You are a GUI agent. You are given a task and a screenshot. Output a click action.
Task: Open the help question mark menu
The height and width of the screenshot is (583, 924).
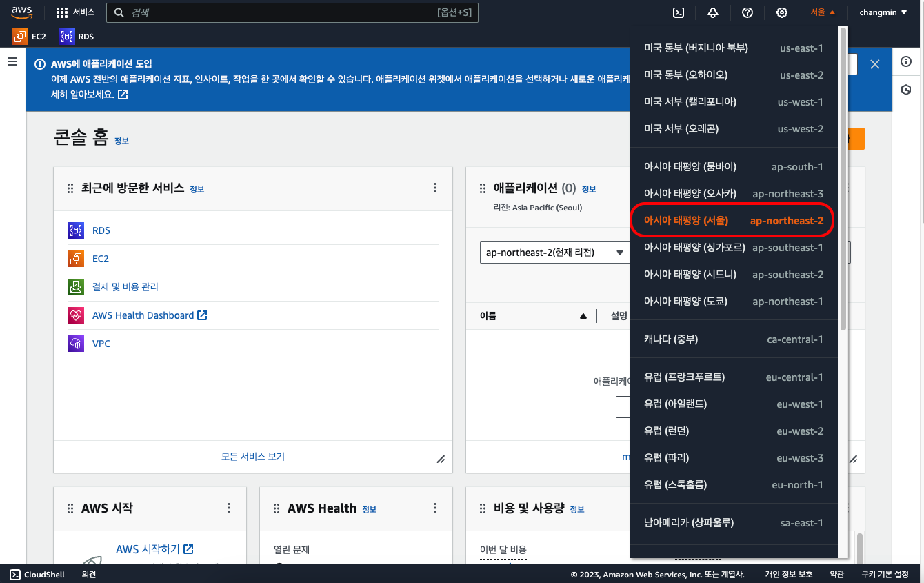point(747,12)
